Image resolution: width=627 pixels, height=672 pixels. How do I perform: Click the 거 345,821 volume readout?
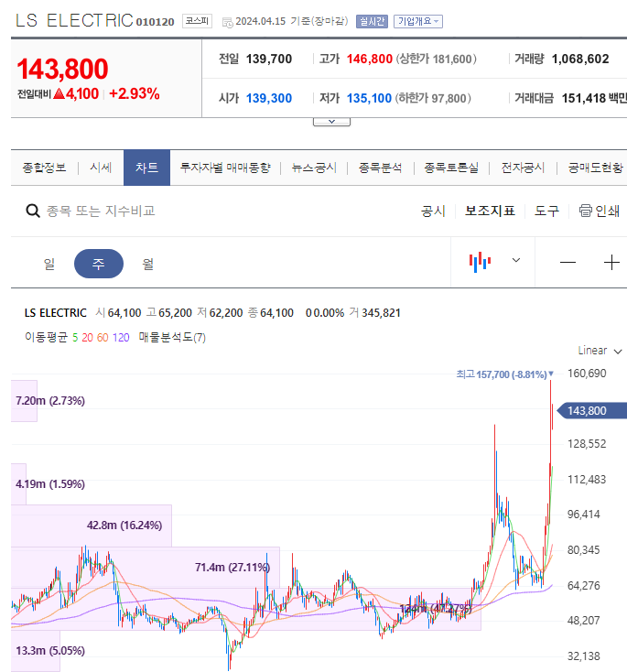tap(374, 313)
